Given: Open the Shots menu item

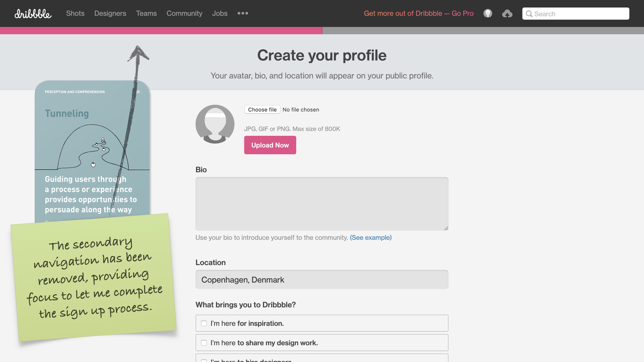Looking at the screenshot, I should [x=75, y=13].
